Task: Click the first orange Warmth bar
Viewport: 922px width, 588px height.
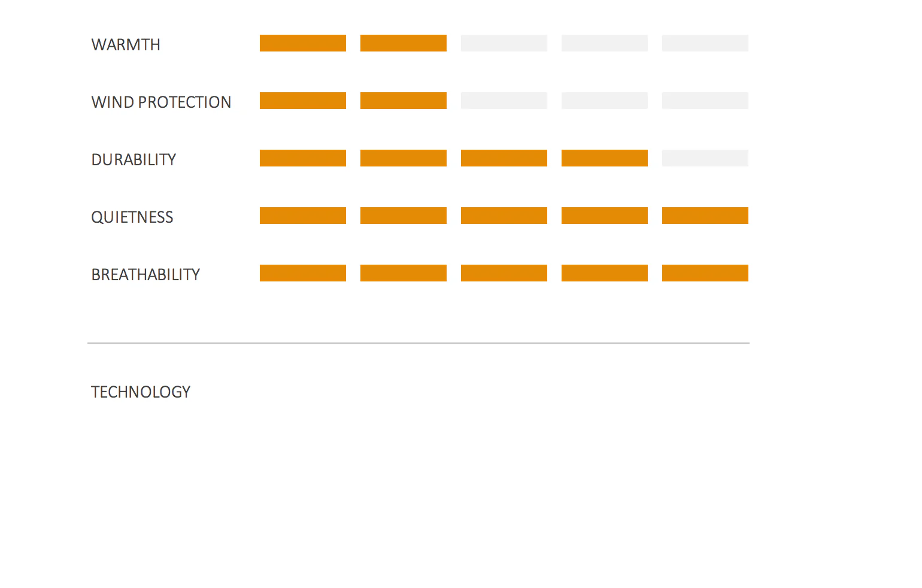Action: tap(303, 43)
